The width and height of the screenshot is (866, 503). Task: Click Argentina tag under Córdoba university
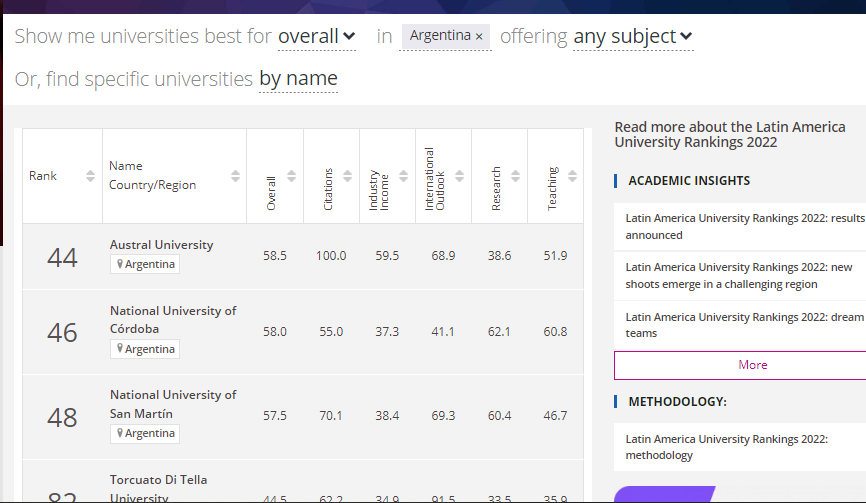(x=145, y=349)
